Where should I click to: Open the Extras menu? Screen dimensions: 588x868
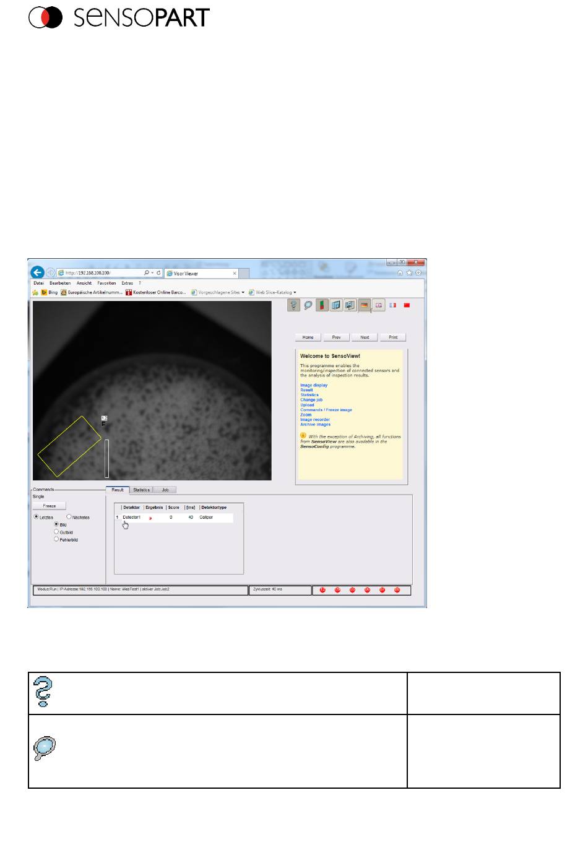128,283
